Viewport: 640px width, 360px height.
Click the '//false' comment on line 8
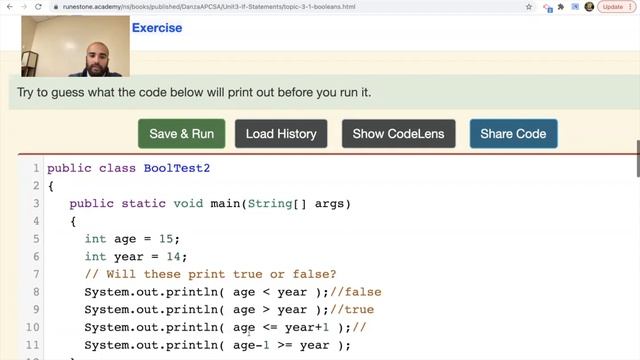[356, 292]
